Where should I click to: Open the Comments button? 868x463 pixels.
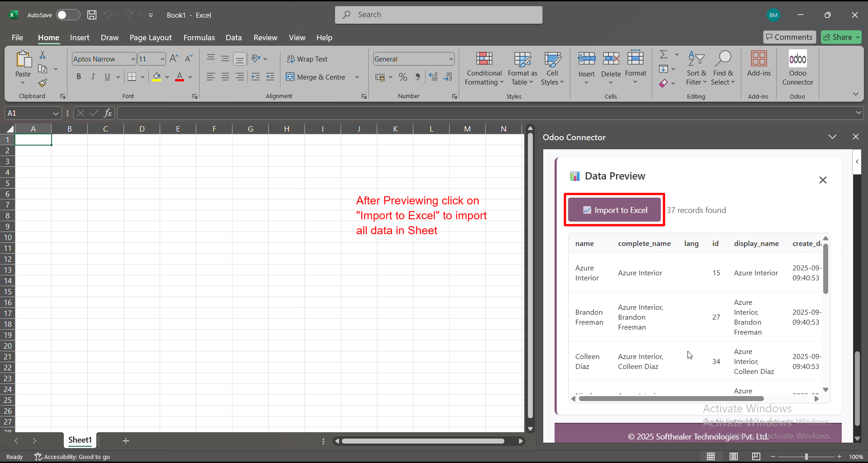(789, 37)
